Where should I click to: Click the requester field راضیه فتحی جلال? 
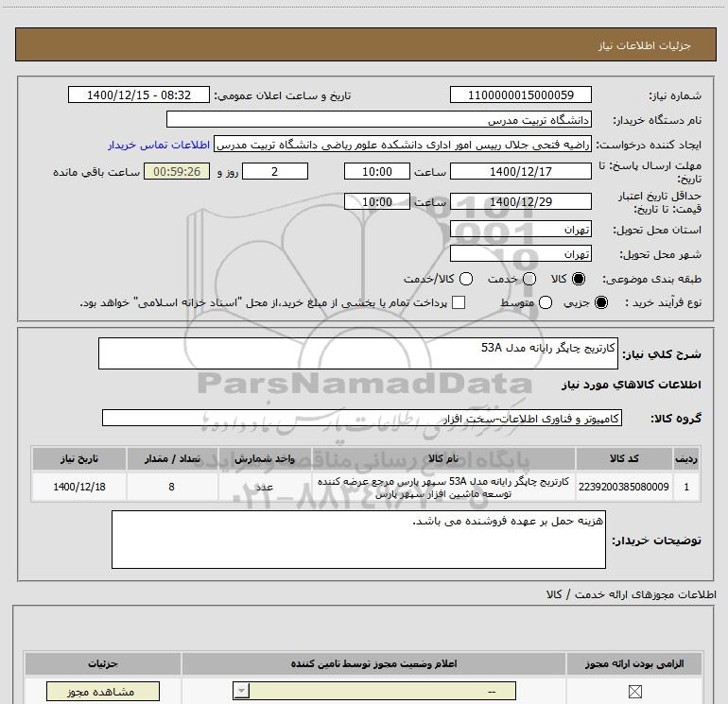click(403, 145)
